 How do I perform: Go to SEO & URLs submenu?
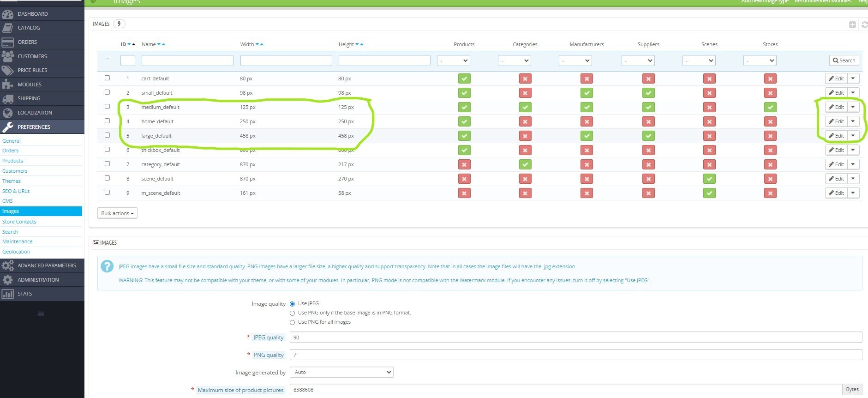16,191
